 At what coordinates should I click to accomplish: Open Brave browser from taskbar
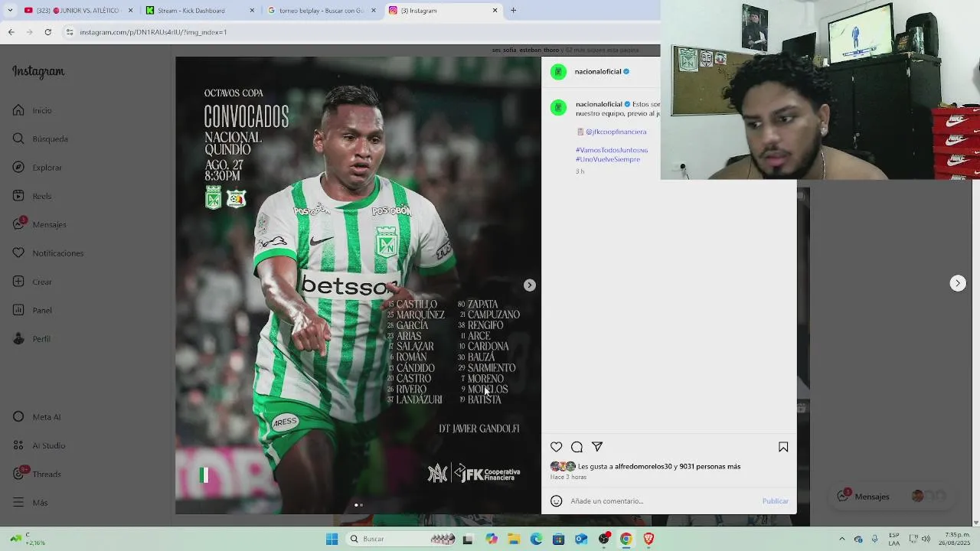[648, 539]
